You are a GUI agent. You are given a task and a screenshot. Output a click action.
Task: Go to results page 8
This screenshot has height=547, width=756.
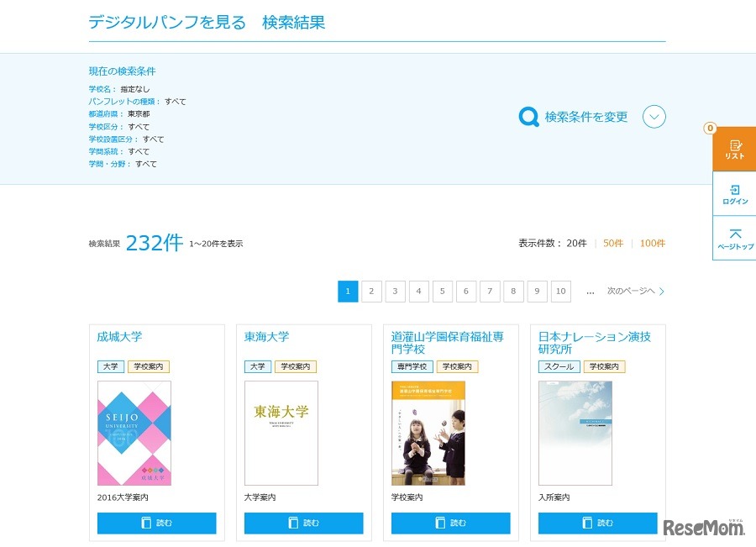[x=513, y=292]
